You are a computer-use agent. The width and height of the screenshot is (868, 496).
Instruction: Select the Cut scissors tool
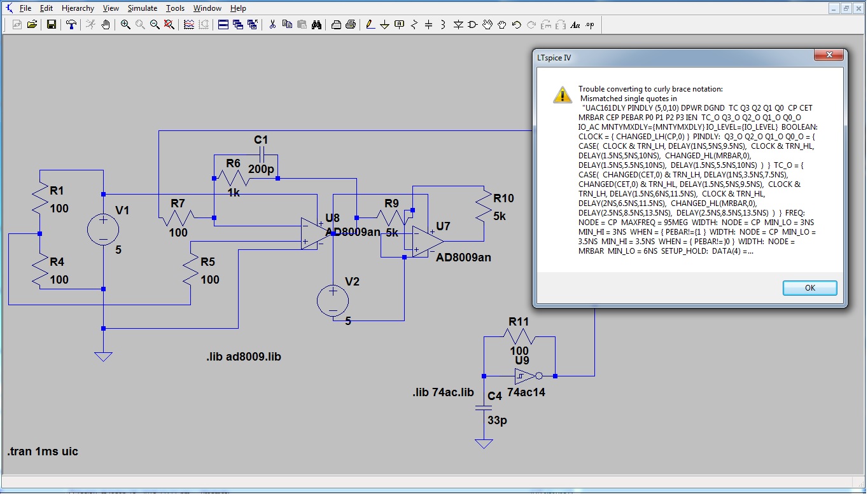tap(272, 25)
